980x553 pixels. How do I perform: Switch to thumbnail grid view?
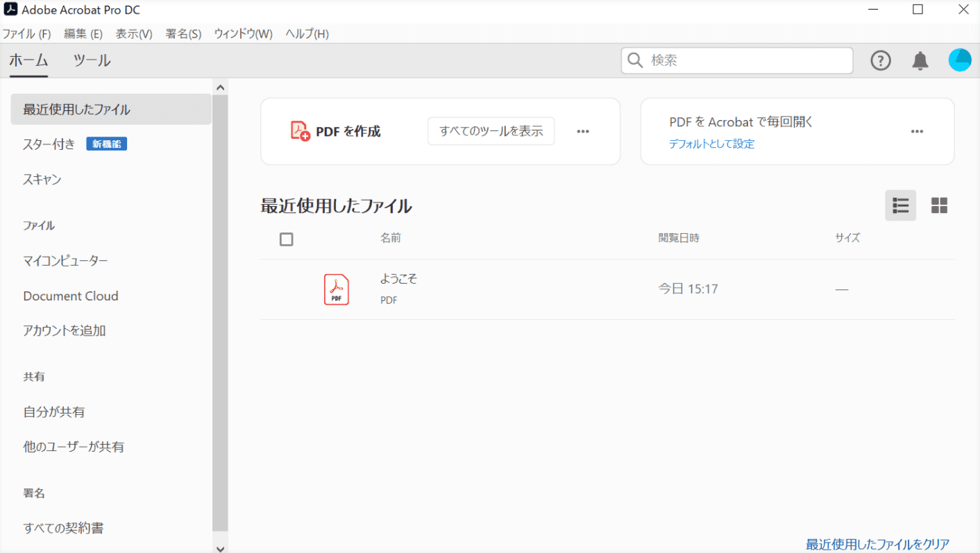click(939, 205)
